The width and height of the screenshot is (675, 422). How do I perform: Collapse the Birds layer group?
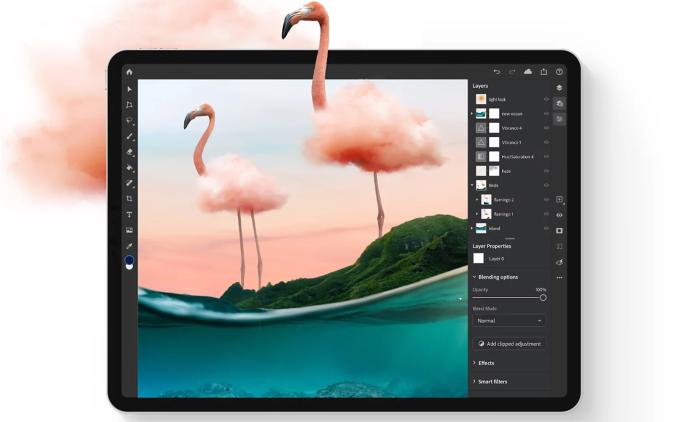tap(472, 185)
